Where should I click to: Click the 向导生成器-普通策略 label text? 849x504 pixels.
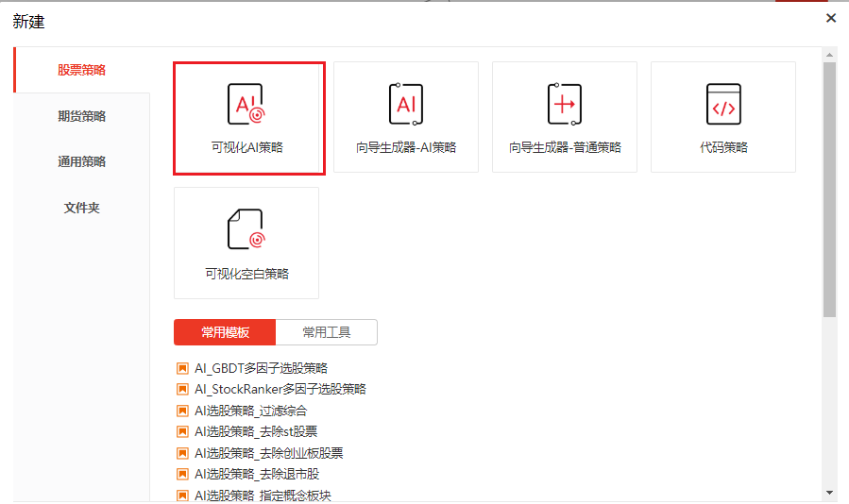(565, 147)
